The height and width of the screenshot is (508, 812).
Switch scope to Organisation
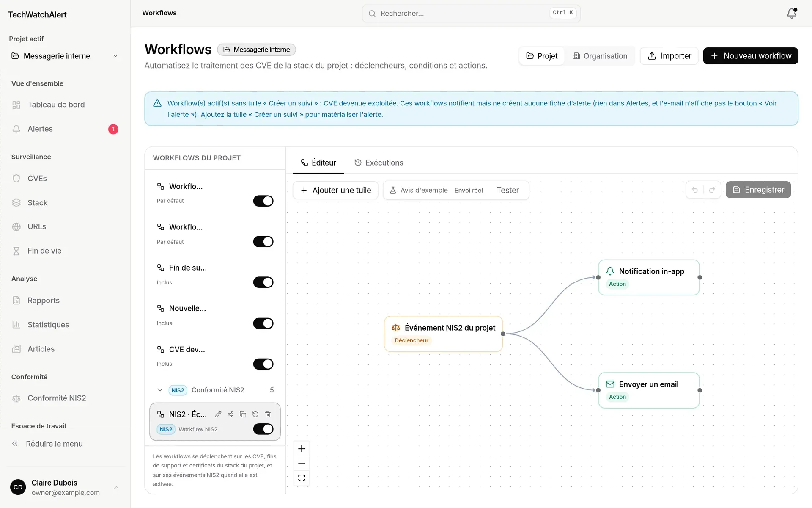[600, 56]
